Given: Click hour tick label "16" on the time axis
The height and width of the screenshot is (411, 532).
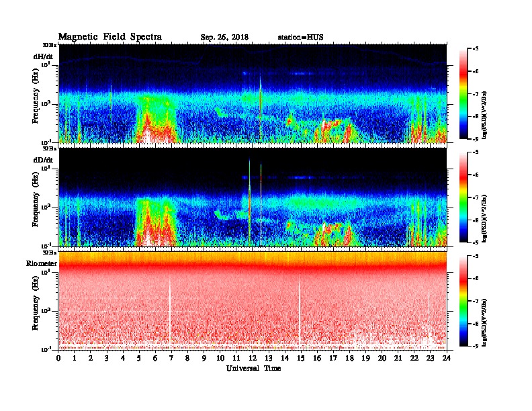Looking at the screenshot, I should 317,358.
